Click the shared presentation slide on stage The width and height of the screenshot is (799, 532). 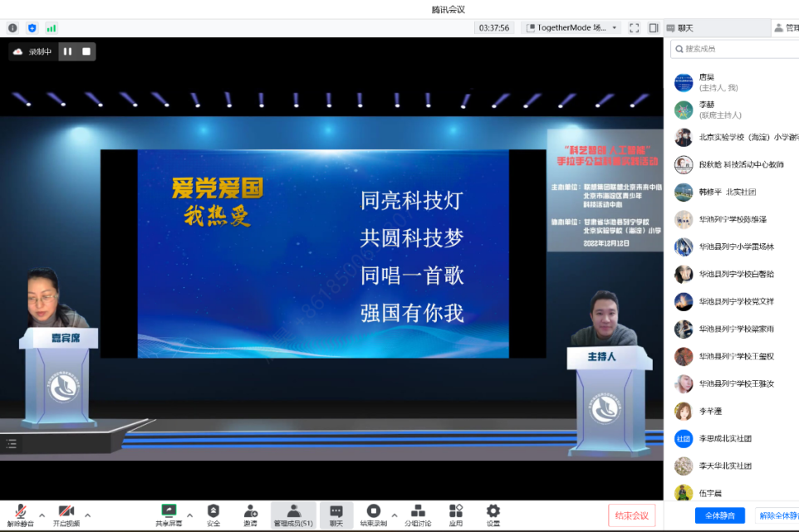(323, 253)
